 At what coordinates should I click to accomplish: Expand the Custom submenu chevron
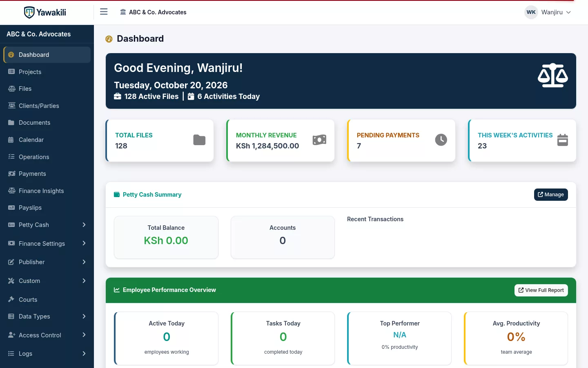[84, 280]
